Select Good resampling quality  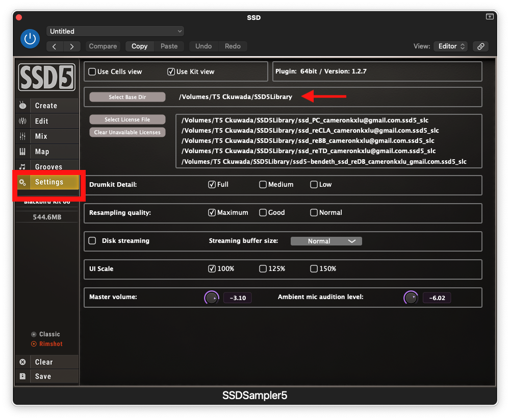click(x=263, y=213)
